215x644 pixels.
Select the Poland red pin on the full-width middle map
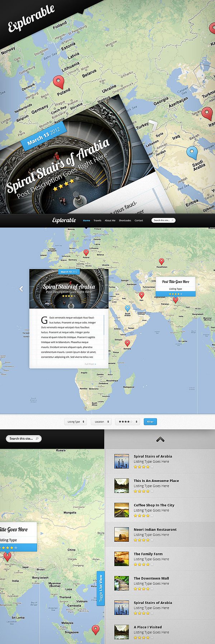click(x=86, y=253)
